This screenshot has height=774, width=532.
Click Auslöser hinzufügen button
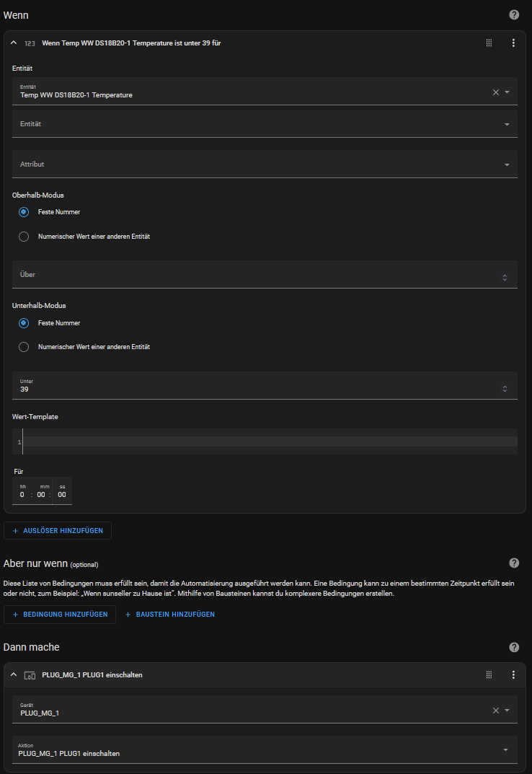tap(58, 531)
